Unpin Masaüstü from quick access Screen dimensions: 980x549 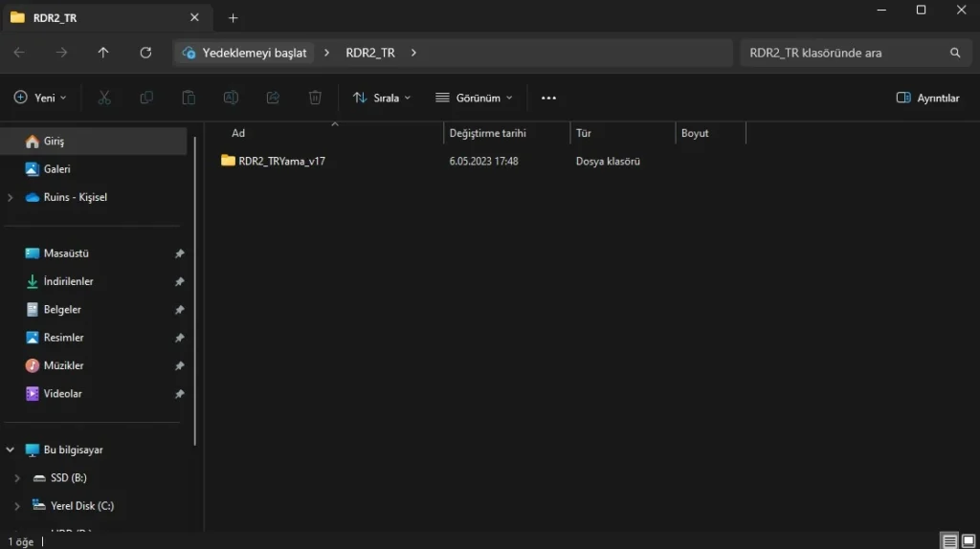click(x=179, y=253)
